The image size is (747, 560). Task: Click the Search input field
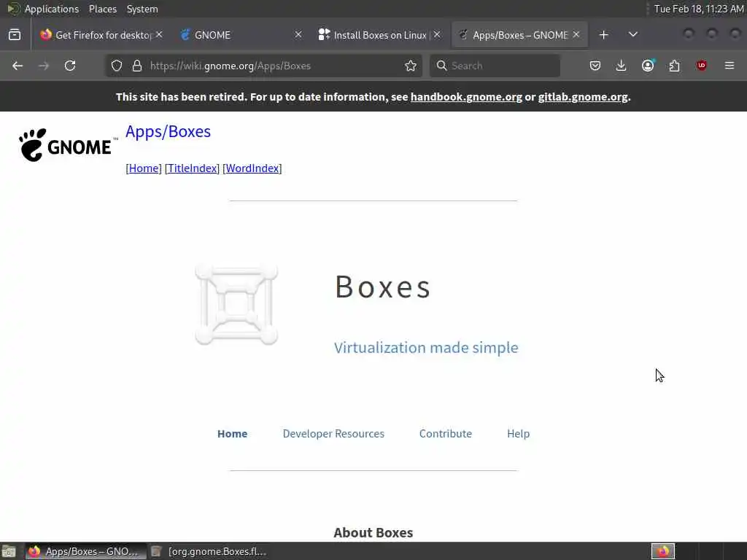[x=495, y=66]
